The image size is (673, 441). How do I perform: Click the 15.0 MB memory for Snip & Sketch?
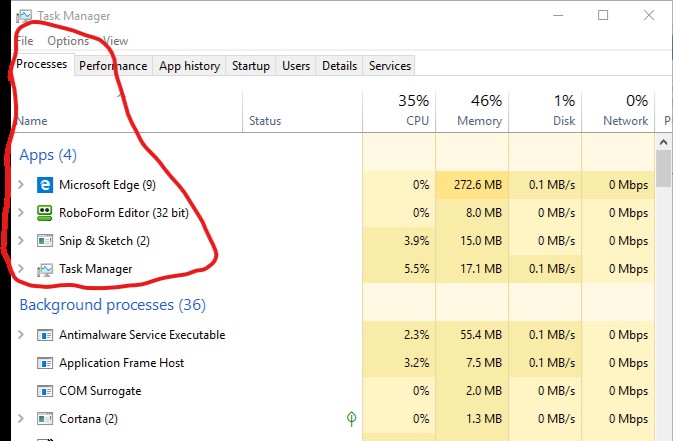(481, 240)
